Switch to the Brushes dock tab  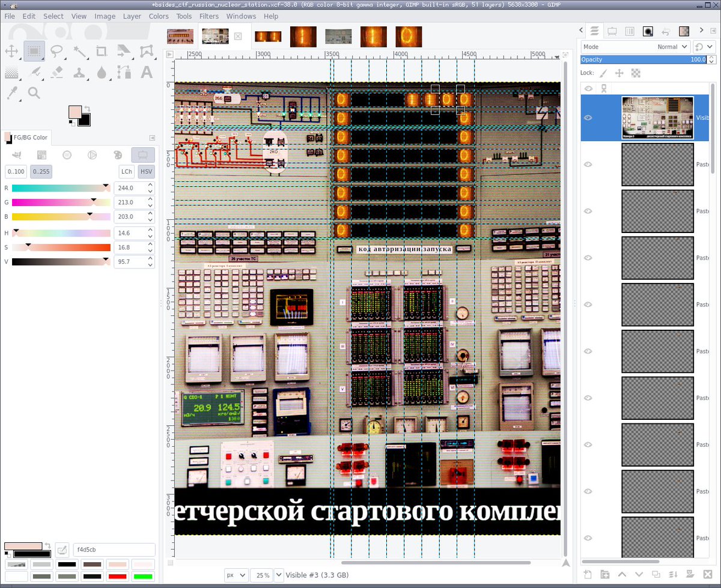(648, 31)
